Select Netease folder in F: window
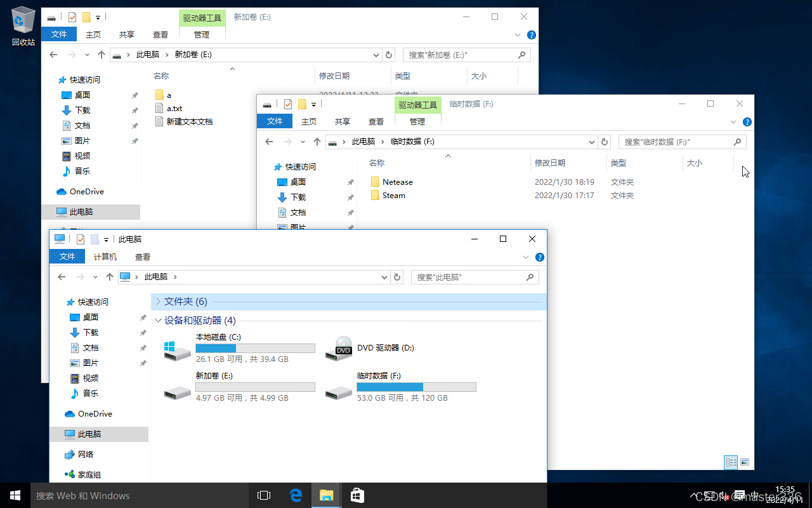This screenshot has height=508, width=812. click(x=398, y=182)
